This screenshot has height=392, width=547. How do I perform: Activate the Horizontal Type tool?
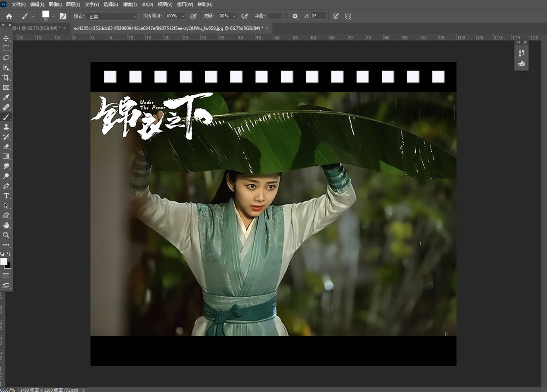click(6, 196)
